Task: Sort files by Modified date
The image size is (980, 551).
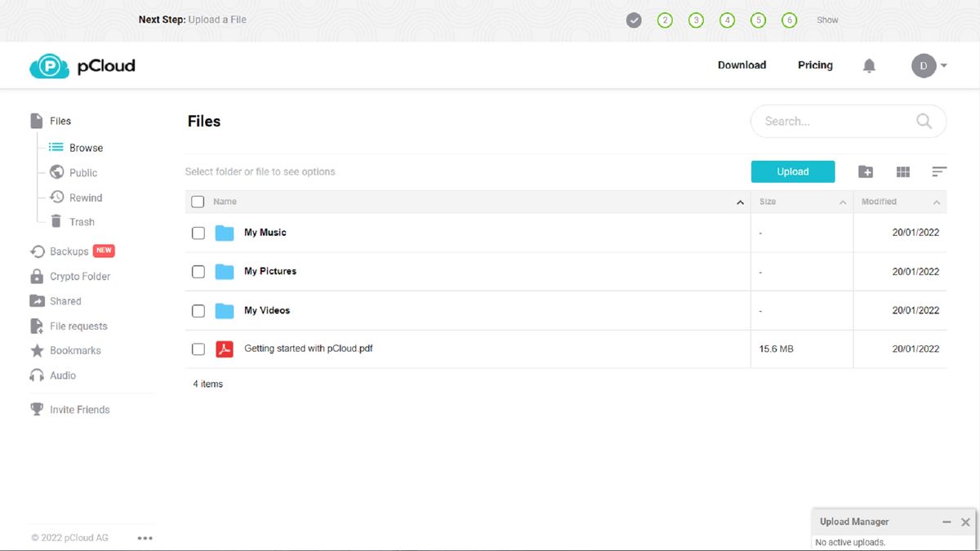Action: click(x=879, y=201)
